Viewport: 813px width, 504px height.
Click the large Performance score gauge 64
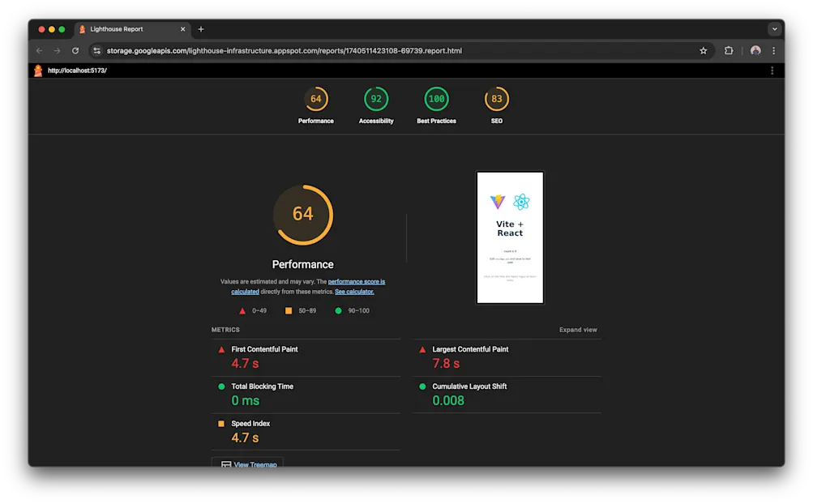303,215
